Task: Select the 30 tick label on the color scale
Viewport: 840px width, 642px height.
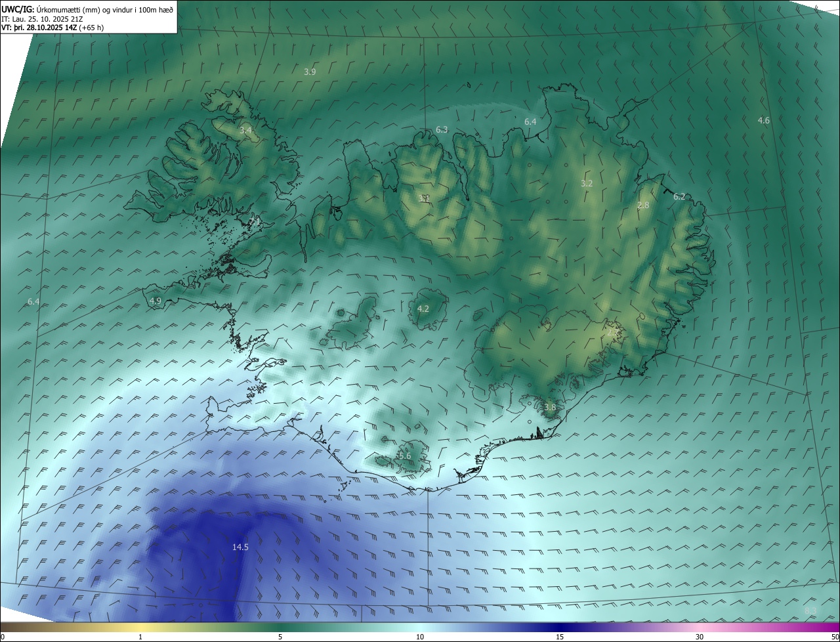Action: [x=700, y=637]
